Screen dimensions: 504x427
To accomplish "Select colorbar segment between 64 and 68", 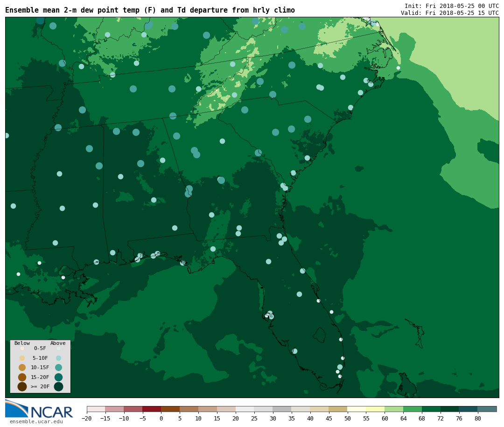I will pos(413,409).
